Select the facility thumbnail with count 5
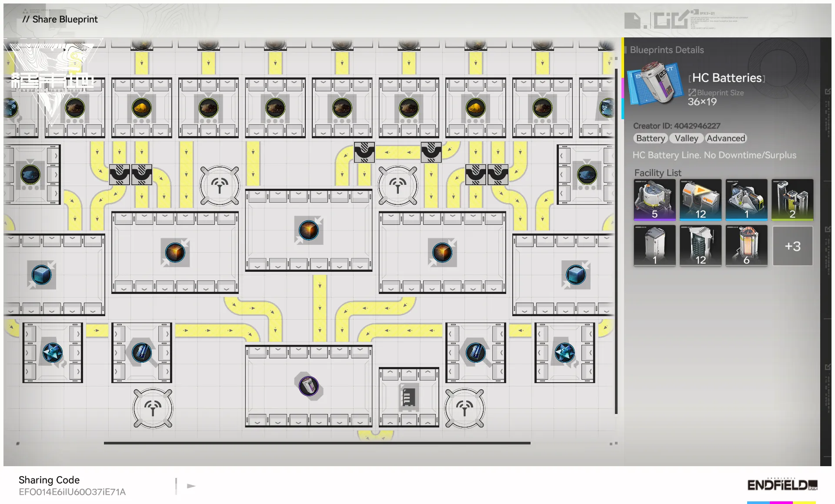835x504 pixels. coord(655,200)
